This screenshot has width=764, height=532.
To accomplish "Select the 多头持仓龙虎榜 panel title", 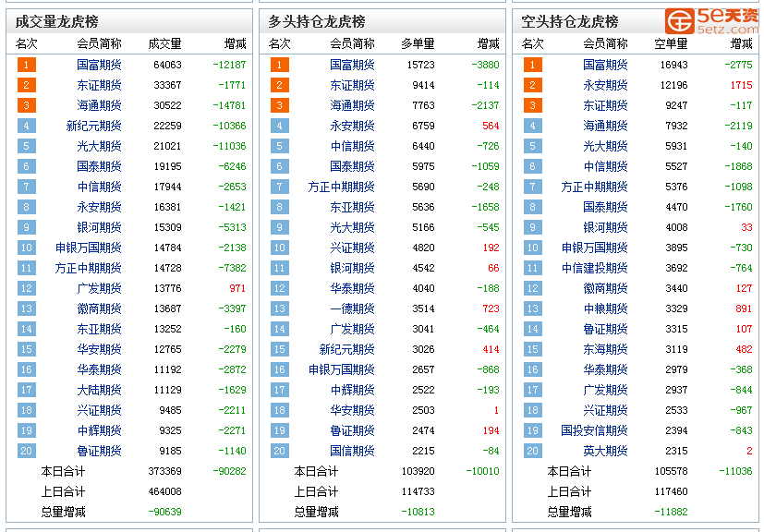I will click(x=316, y=21).
